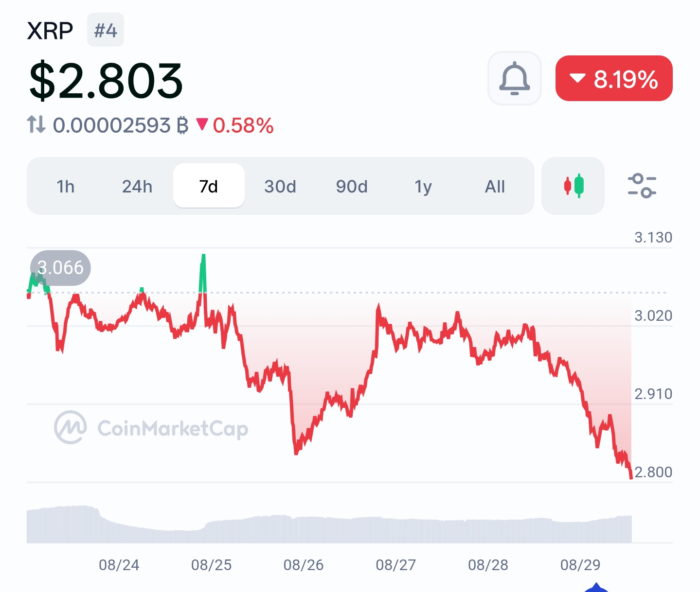Tap the 3.066 price label on chart
700x592 pixels.
pos(60,268)
